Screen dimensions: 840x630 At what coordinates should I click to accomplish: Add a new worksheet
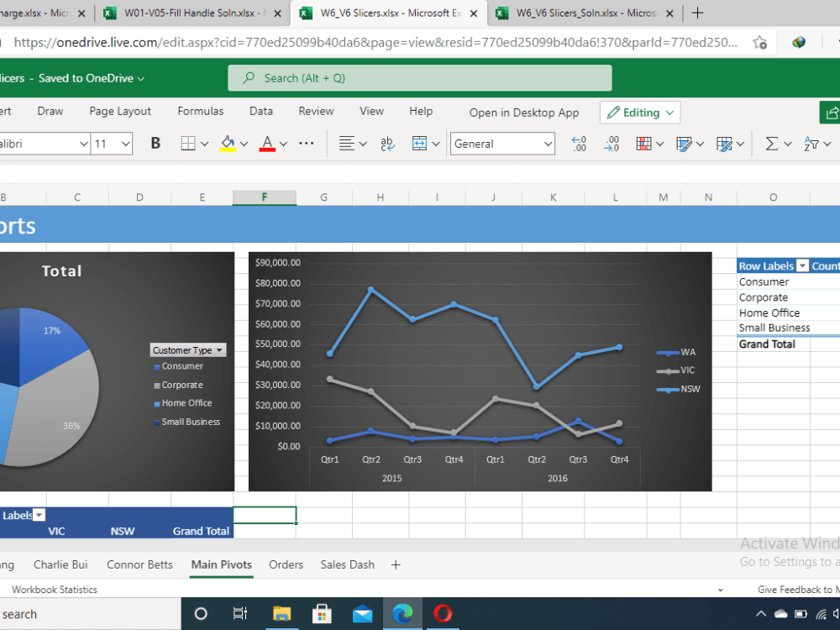coord(396,564)
